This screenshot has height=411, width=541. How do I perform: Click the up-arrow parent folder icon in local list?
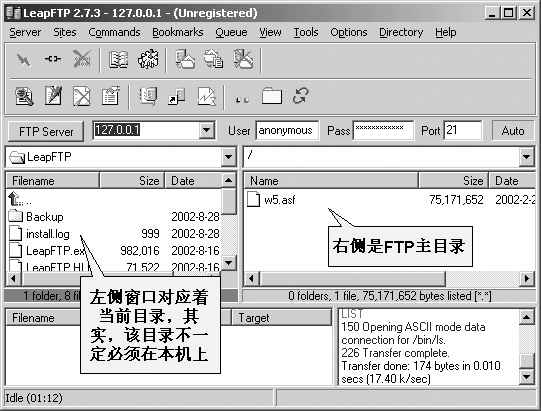[14, 199]
